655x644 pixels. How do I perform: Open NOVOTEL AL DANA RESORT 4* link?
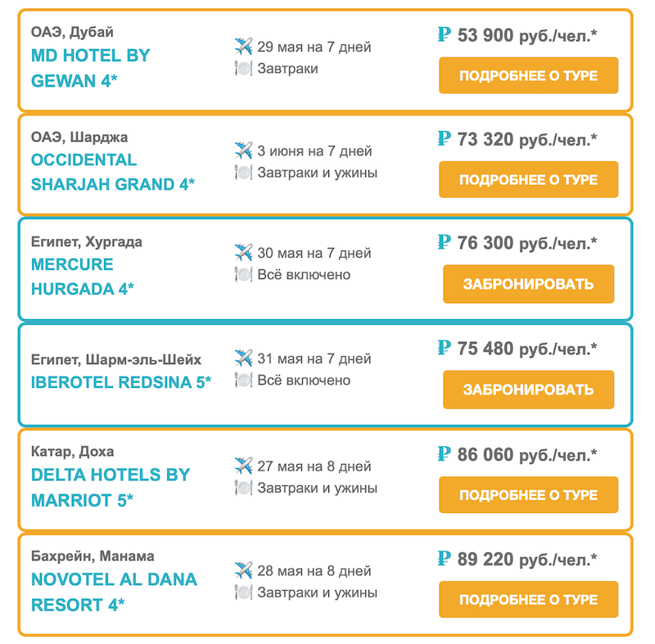click(114, 592)
